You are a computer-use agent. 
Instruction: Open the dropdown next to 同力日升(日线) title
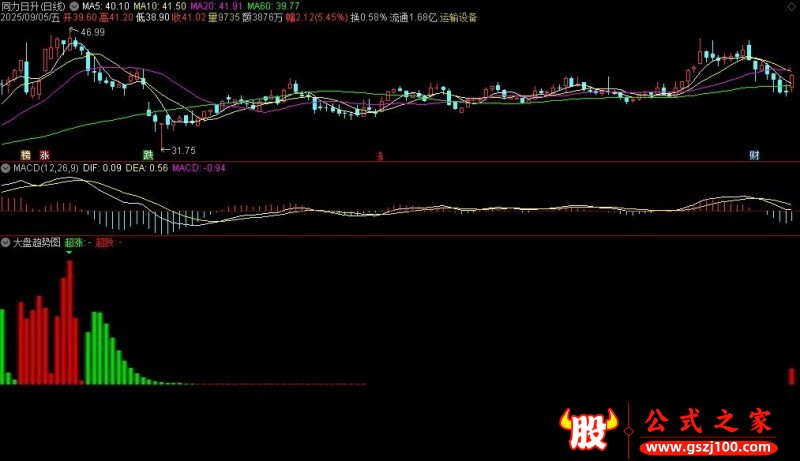[74, 7]
